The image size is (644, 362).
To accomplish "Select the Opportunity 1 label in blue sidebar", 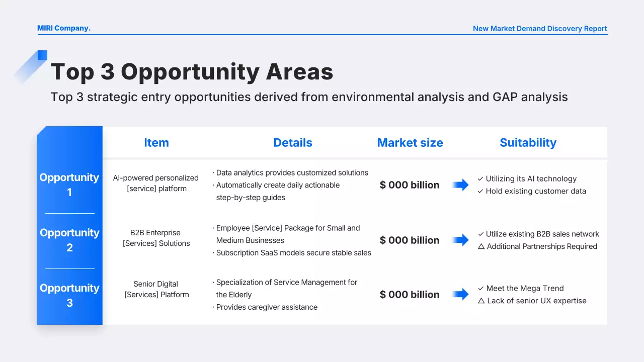I will point(69,185).
